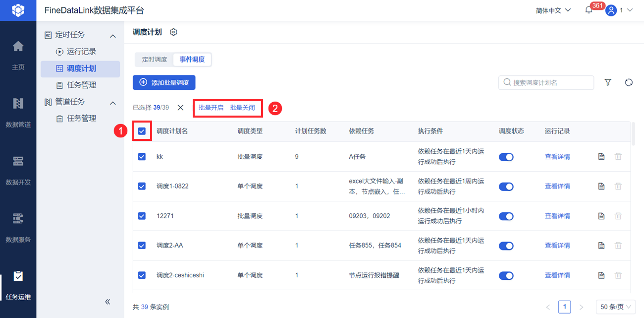
Task: Open the settings gear beside 调度计划
Action: coord(173,32)
